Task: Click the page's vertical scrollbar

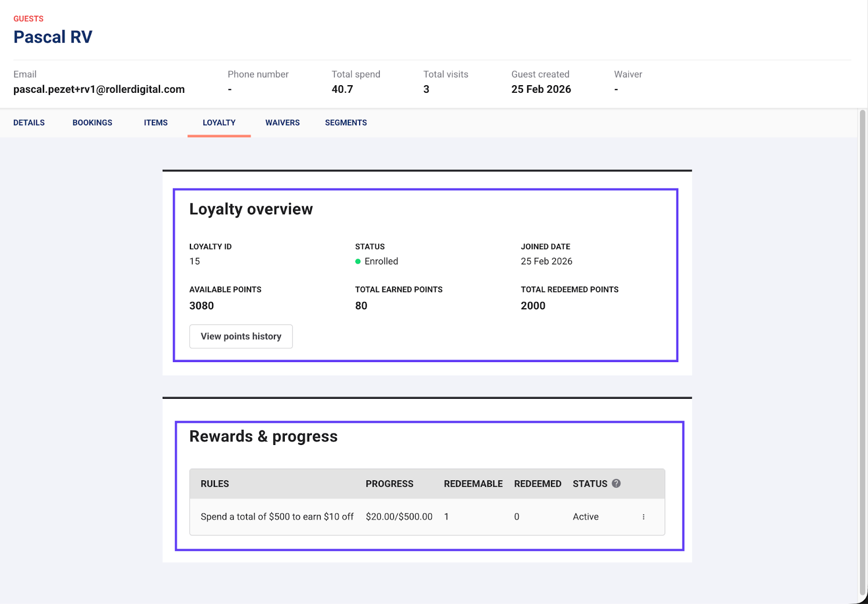Action: 863,353
